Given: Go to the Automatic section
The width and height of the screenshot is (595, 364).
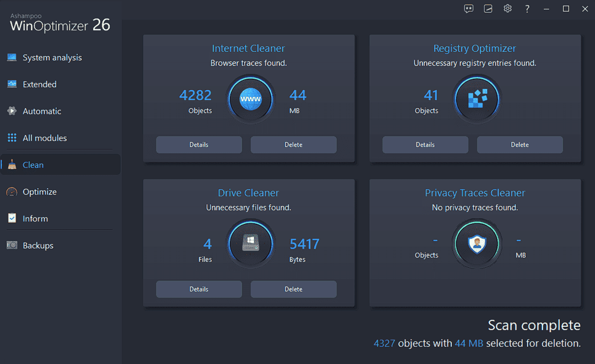Looking at the screenshot, I should (x=61, y=111).
